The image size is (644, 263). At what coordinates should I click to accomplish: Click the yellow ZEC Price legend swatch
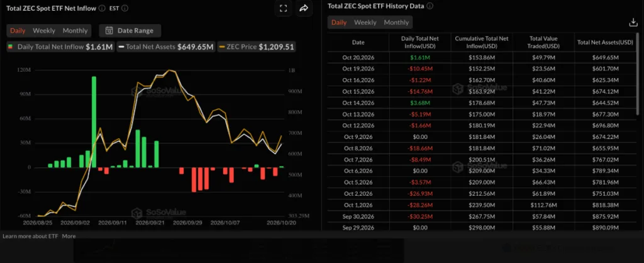222,47
